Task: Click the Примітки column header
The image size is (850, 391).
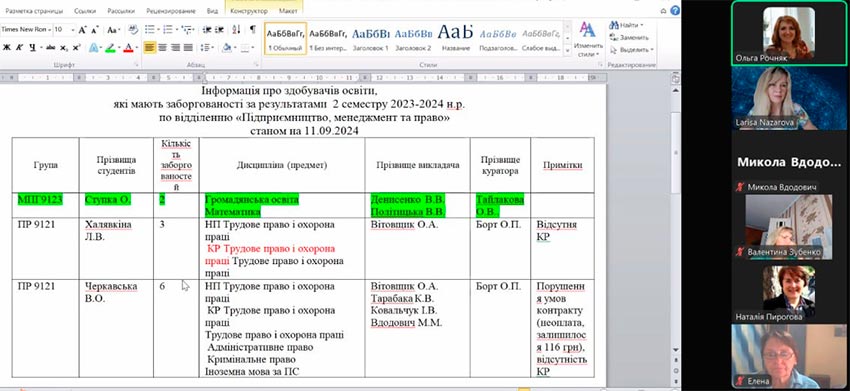Action: pyautogui.click(x=562, y=165)
